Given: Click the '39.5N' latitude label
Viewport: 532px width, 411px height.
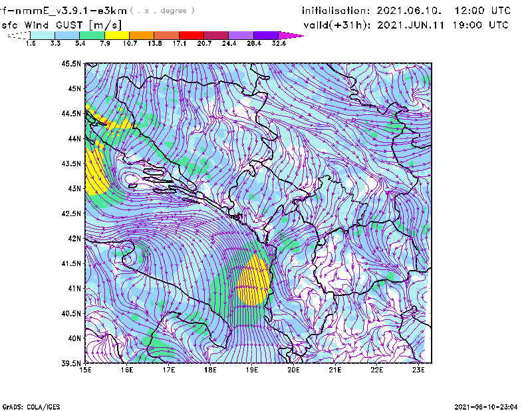Looking at the screenshot, I should [x=71, y=363].
